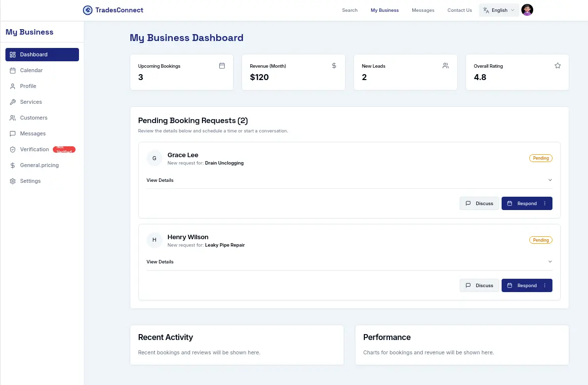588x385 pixels.
Task: Go to Services in the sidebar
Action: (31, 102)
